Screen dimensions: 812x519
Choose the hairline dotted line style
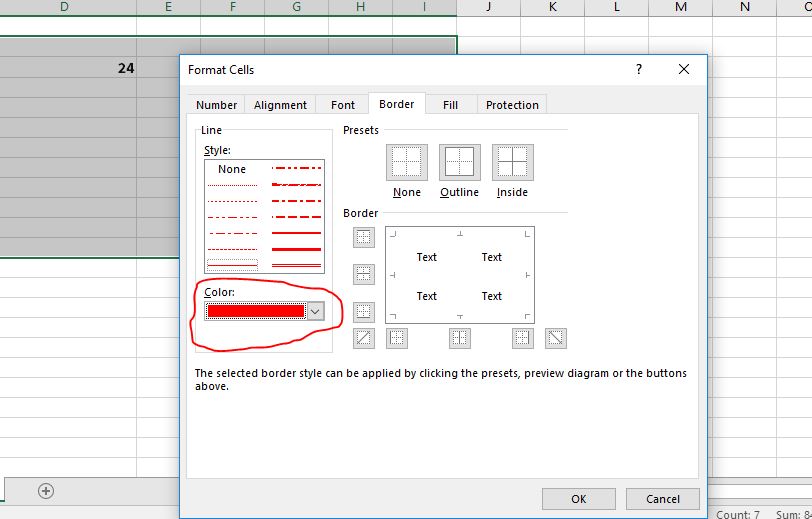click(x=232, y=185)
